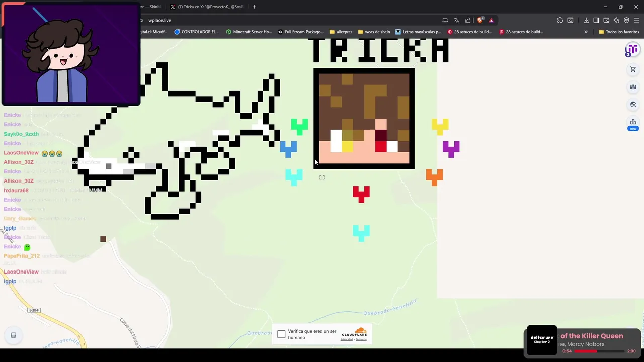
Task: Click PapaFrita_212 chat username
Action: tap(22, 256)
